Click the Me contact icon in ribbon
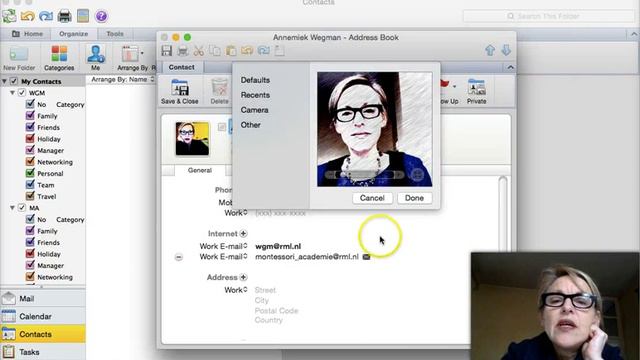Image resolution: width=640 pixels, height=360 pixels. click(96, 58)
